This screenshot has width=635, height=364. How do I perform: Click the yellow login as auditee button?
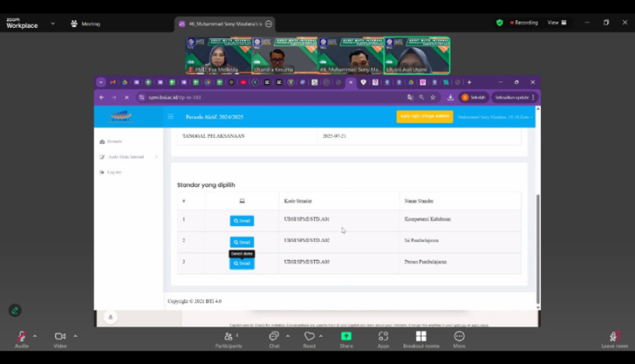(424, 116)
